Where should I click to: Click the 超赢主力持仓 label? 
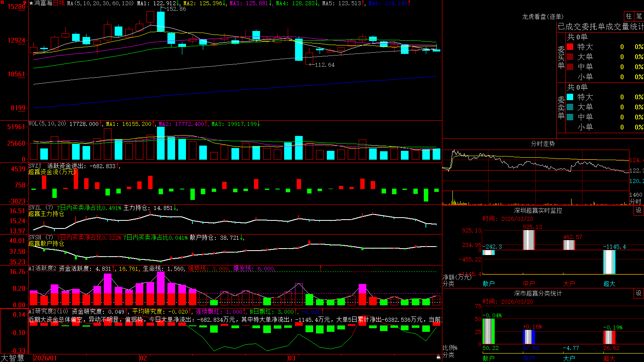click(46, 214)
